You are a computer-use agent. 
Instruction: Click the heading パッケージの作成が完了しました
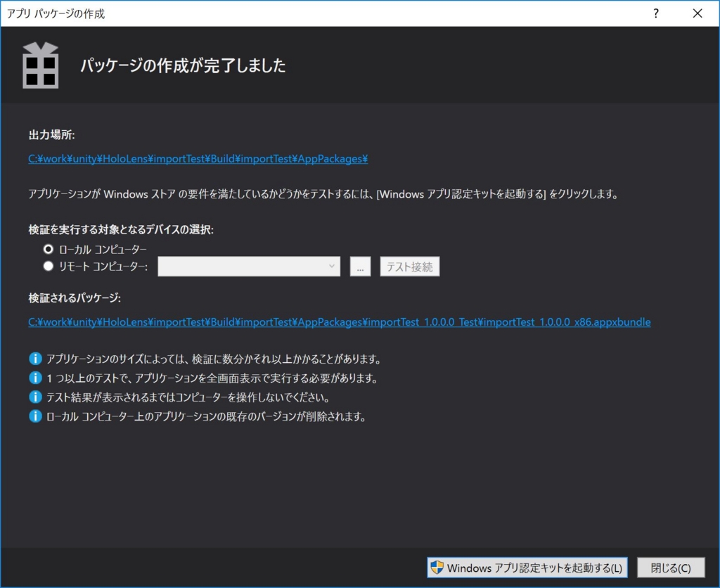(184, 65)
